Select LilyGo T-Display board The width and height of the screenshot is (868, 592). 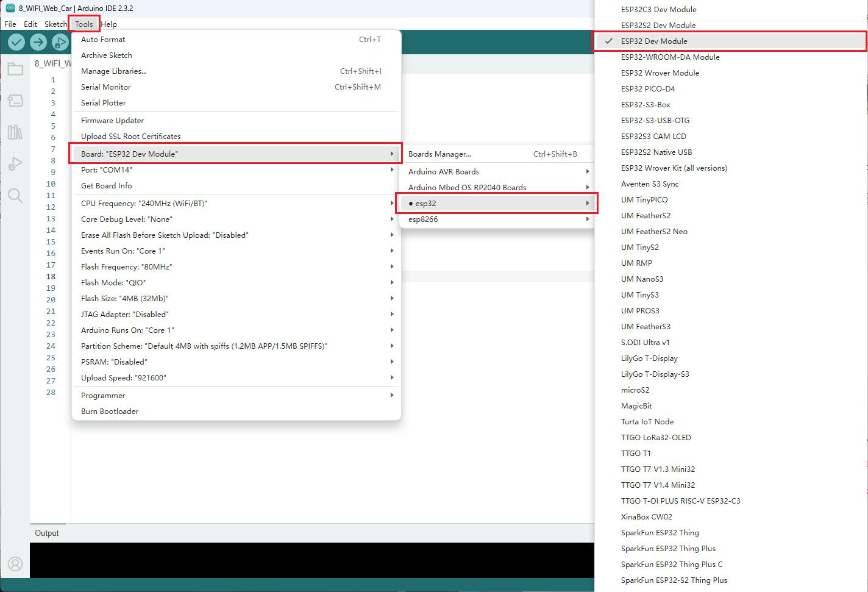pos(730,358)
